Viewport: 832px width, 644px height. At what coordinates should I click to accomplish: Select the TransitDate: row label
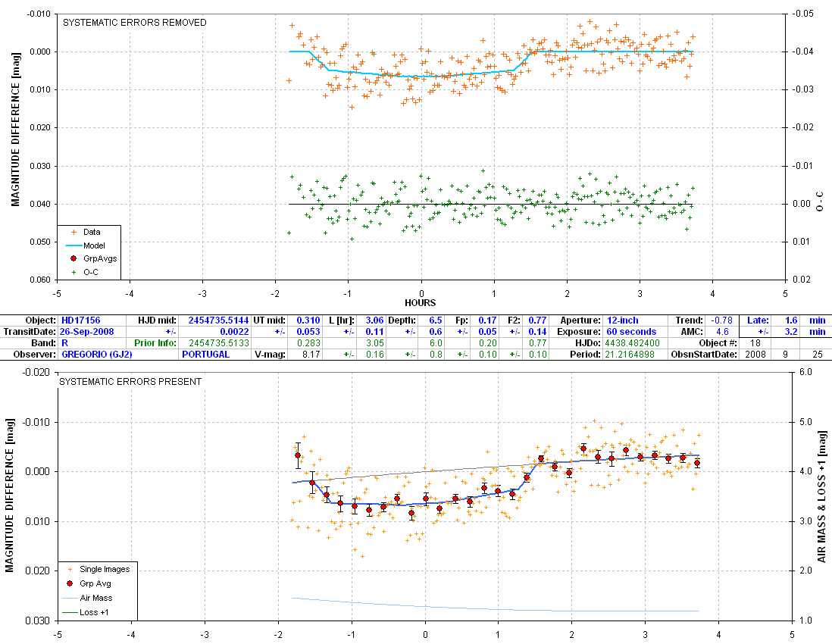30,332
